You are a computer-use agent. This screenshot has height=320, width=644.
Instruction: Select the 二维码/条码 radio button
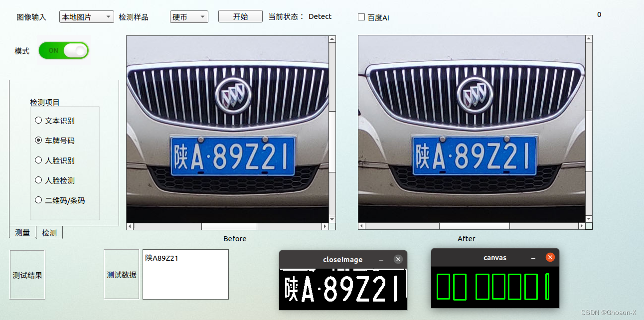tap(38, 200)
